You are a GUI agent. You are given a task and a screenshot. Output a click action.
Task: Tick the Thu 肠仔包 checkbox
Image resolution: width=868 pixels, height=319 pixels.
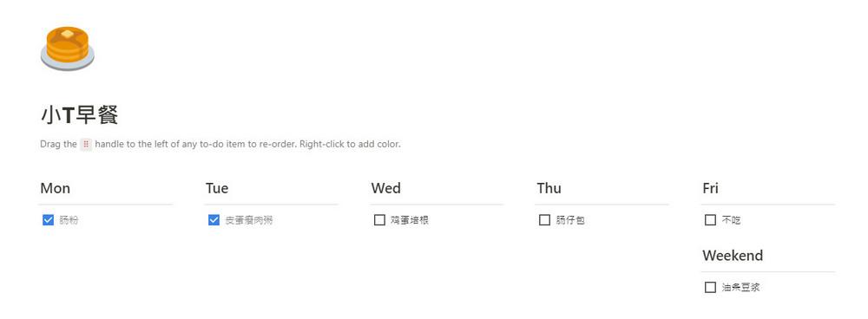(x=545, y=220)
